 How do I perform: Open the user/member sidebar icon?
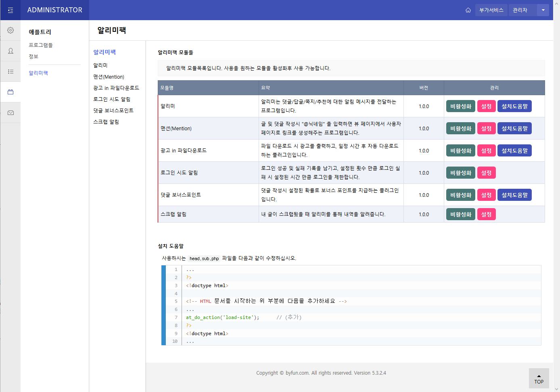[x=10, y=51]
